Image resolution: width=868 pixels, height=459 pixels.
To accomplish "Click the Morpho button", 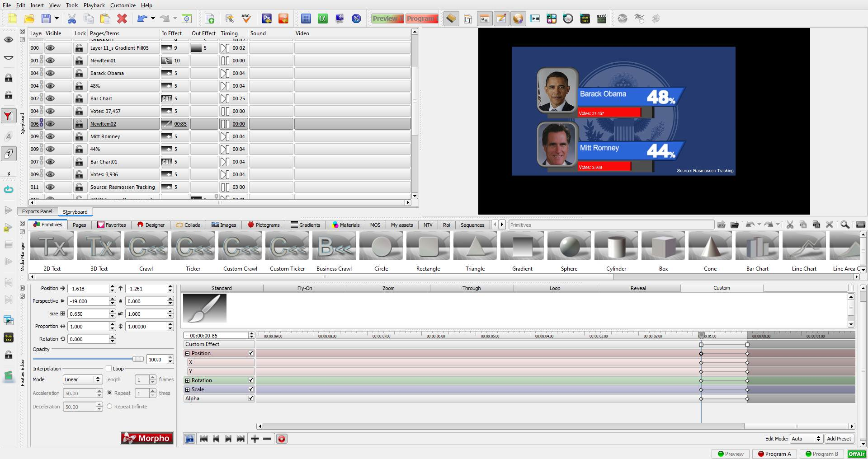I will point(147,438).
